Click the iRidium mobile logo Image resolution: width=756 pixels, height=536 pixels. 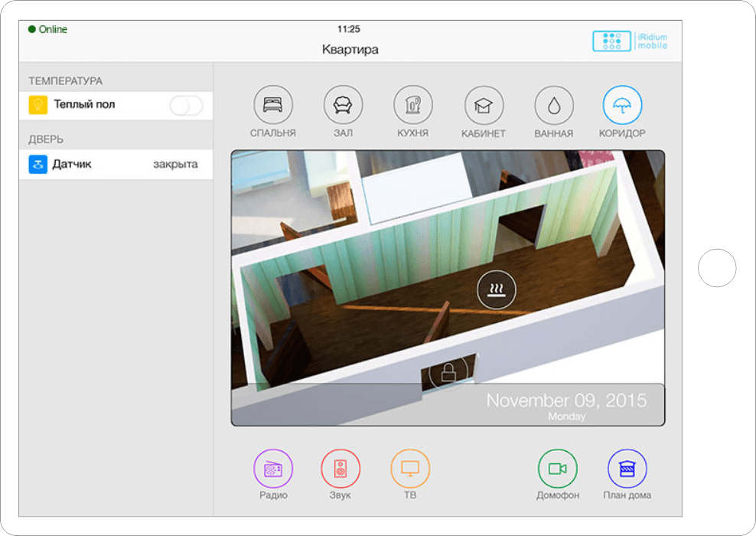click(x=630, y=41)
